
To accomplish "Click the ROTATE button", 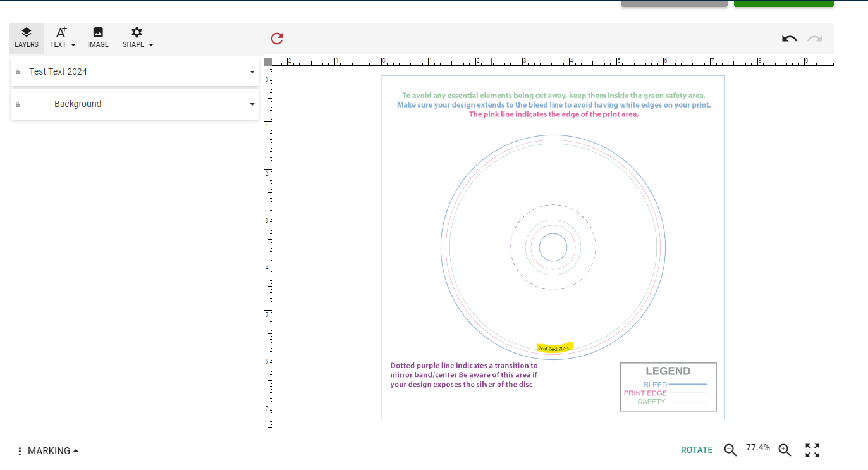I will pyautogui.click(x=697, y=450).
